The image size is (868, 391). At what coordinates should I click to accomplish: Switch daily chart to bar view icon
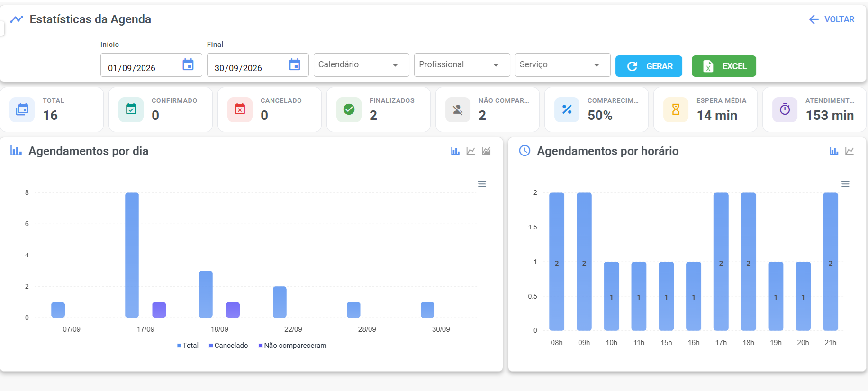pyautogui.click(x=455, y=151)
